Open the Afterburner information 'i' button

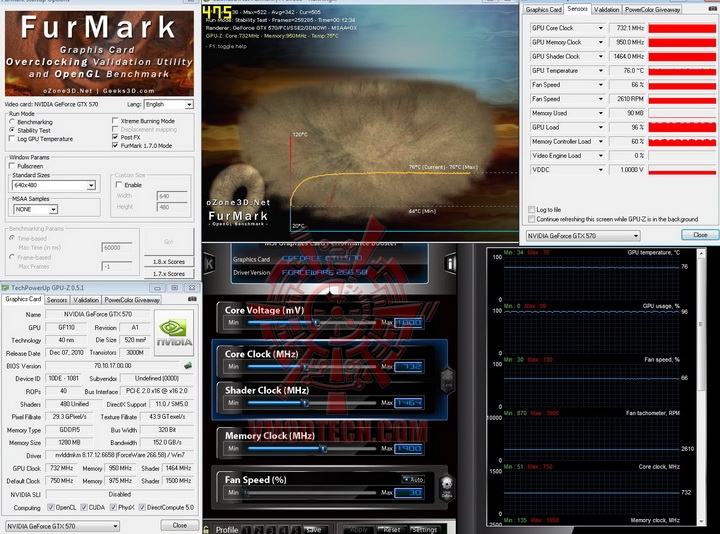point(450,263)
